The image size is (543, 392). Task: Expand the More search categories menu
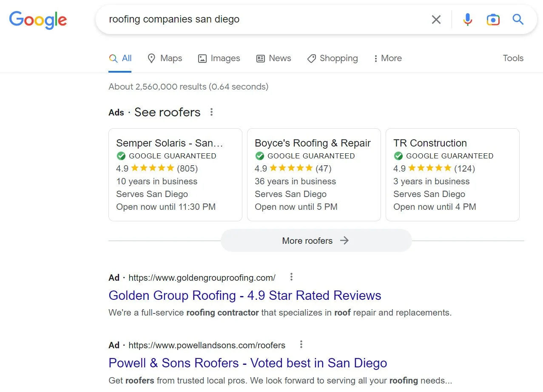tap(387, 59)
